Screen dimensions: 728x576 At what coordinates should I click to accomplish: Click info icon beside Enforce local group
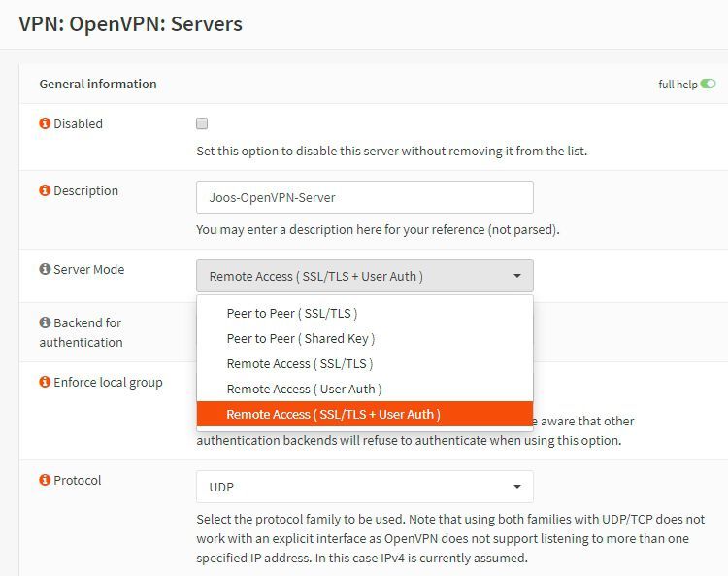[x=45, y=383]
